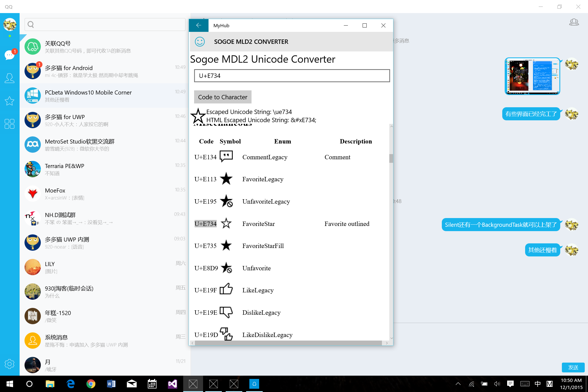Viewport: 588px width, 392px height.
Task: Click the Unicode code input field
Action: [x=292, y=76]
